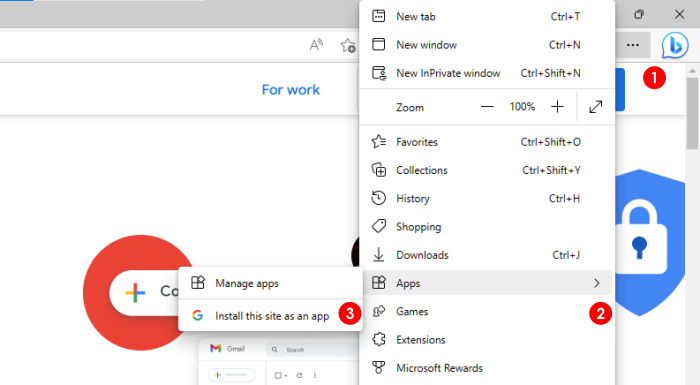The width and height of the screenshot is (700, 385).
Task: Decrease zoom with the minus button
Action: pyautogui.click(x=487, y=107)
